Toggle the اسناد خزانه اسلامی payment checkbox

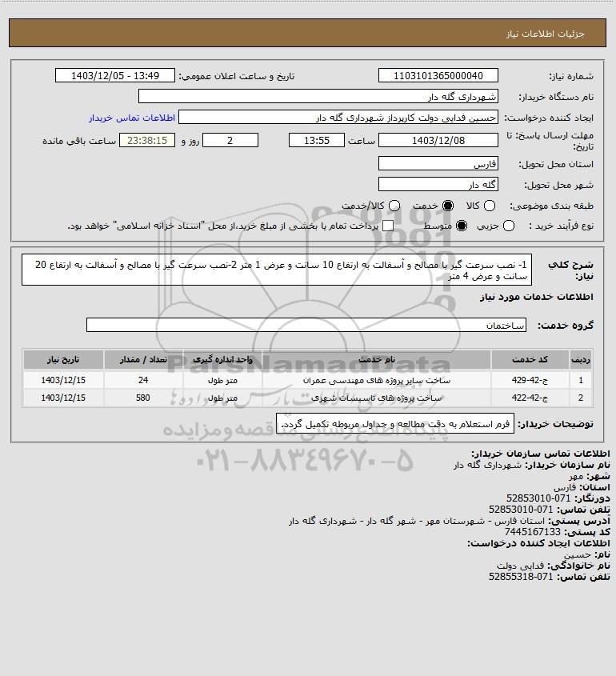[388, 226]
